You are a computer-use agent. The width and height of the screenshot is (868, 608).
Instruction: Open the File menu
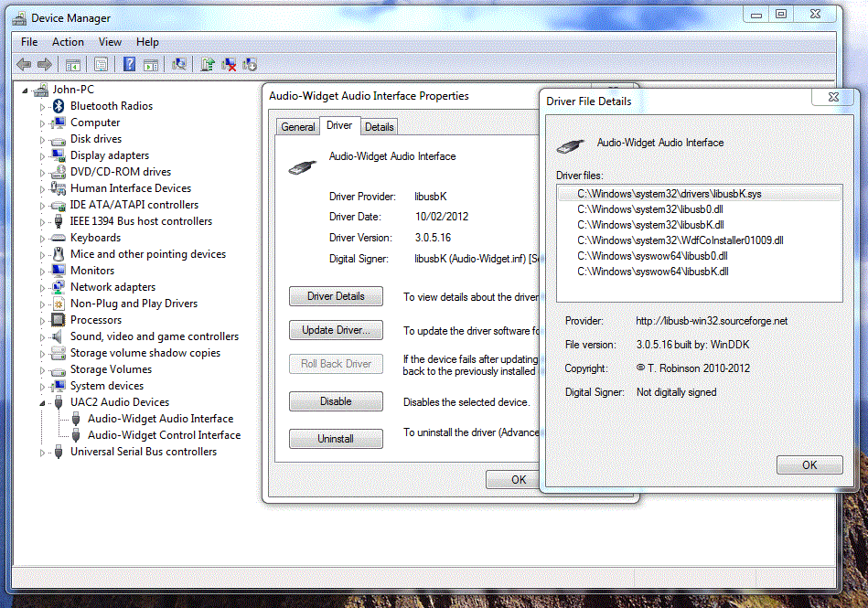click(29, 42)
